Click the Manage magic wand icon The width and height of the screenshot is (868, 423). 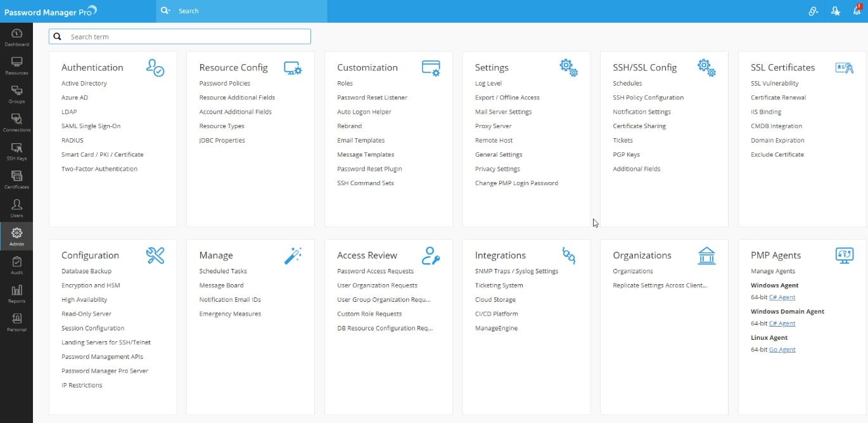(293, 256)
